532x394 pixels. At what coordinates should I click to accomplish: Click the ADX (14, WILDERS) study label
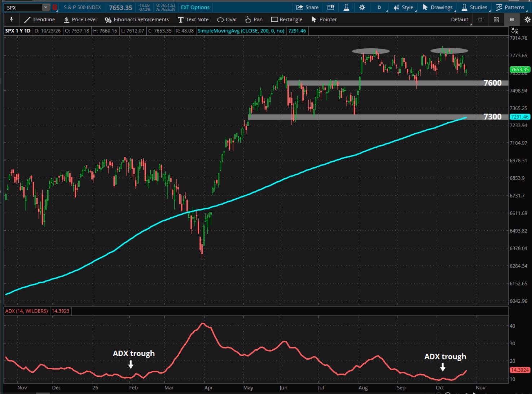(x=27, y=311)
